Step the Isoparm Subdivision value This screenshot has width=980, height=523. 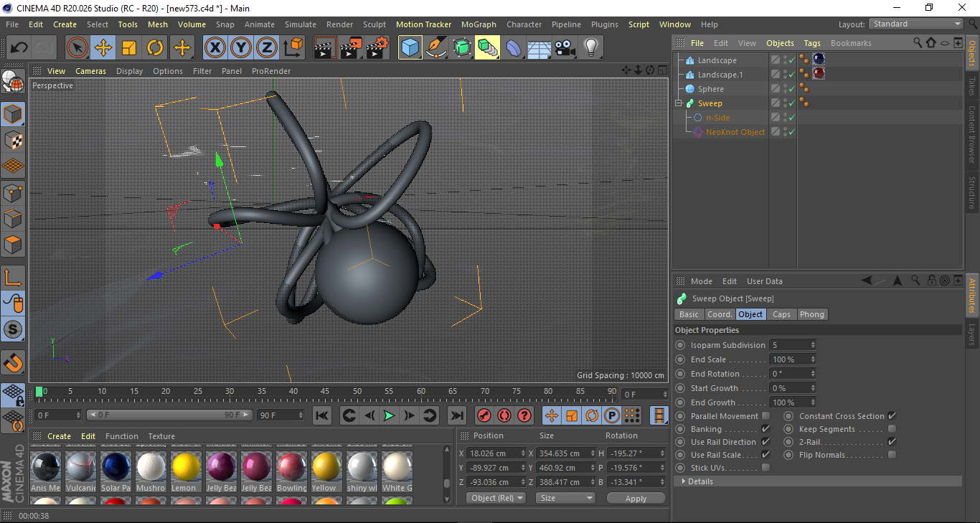pyautogui.click(x=813, y=345)
